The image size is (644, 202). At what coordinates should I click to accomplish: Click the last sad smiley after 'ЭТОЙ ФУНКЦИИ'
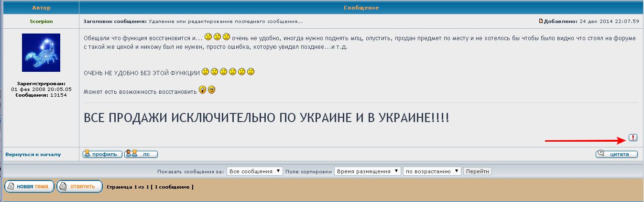click(251, 72)
